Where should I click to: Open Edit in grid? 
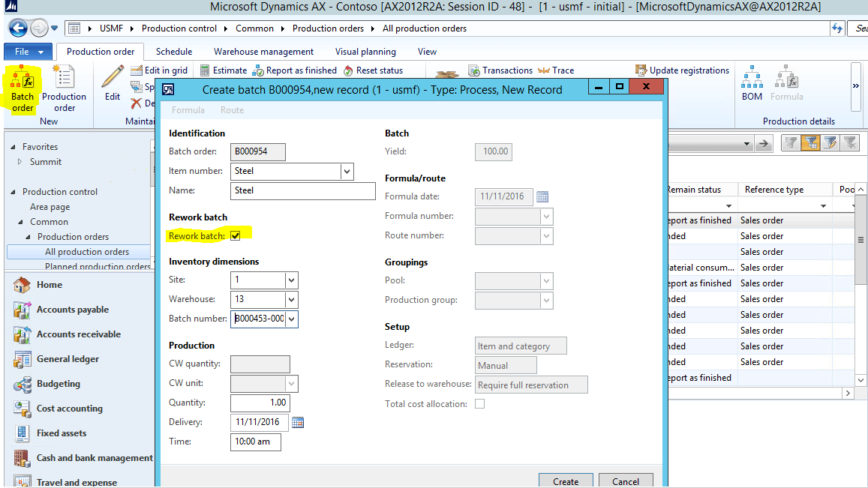160,70
